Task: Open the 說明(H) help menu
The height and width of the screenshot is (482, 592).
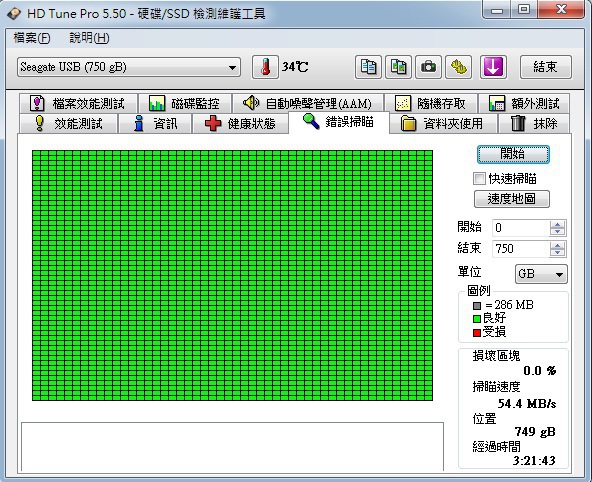Action: click(x=89, y=38)
